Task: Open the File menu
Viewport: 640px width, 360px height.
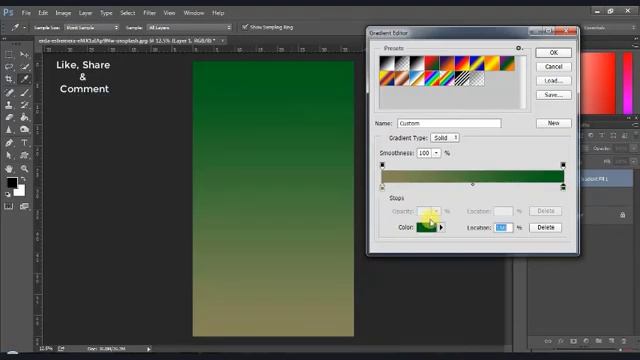Action: pos(26,13)
